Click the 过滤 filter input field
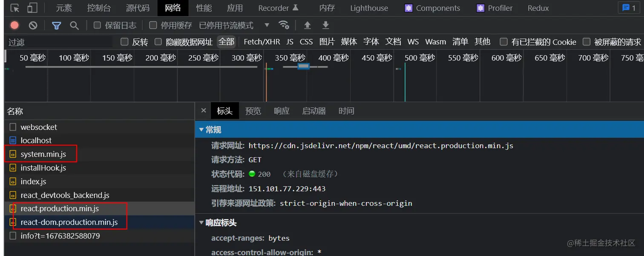This screenshot has height=256, width=644. (60, 42)
